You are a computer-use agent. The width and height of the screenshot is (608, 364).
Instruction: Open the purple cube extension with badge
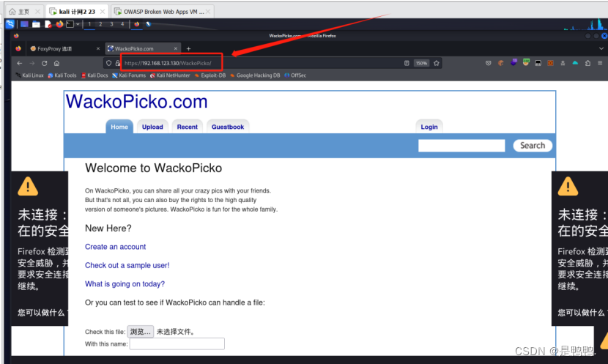click(514, 62)
